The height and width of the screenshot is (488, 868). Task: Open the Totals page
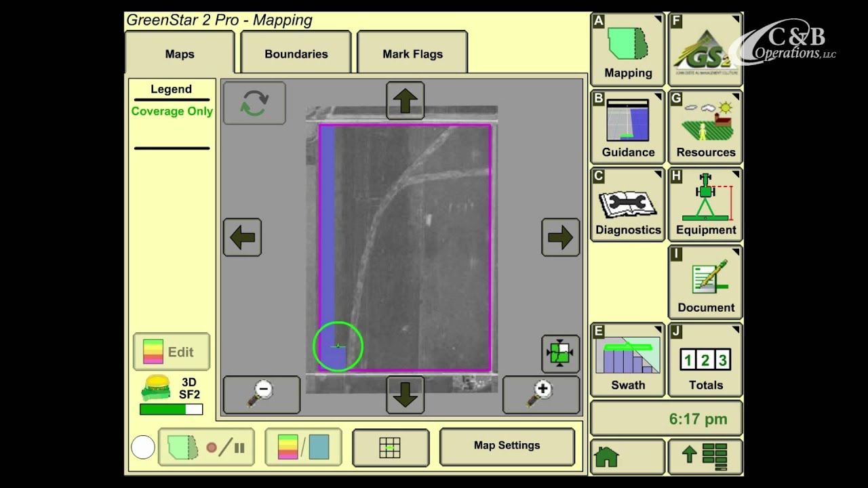point(705,359)
